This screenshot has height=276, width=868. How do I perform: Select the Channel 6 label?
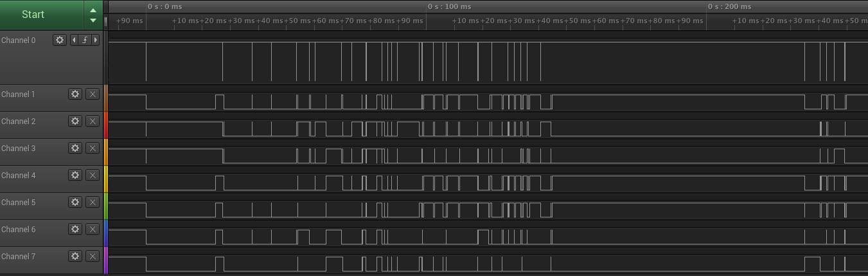coord(19,230)
